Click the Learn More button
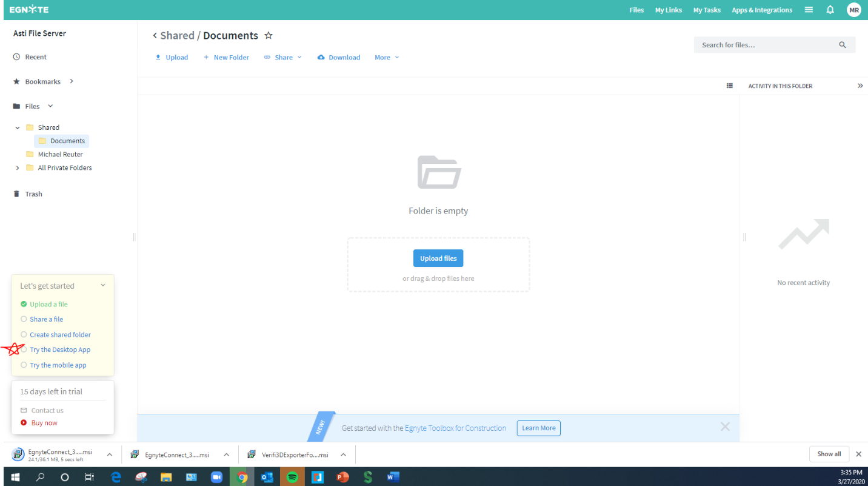 [x=538, y=428]
